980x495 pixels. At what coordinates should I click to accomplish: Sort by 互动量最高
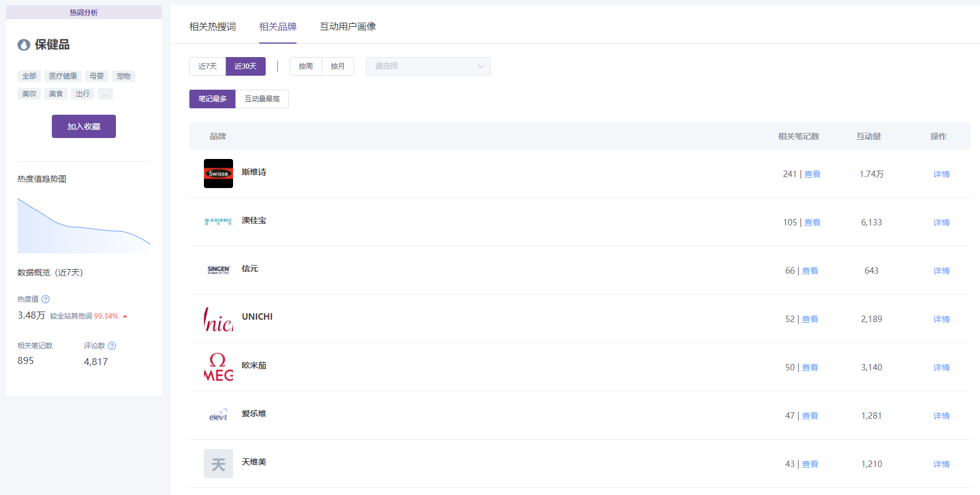(262, 99)
